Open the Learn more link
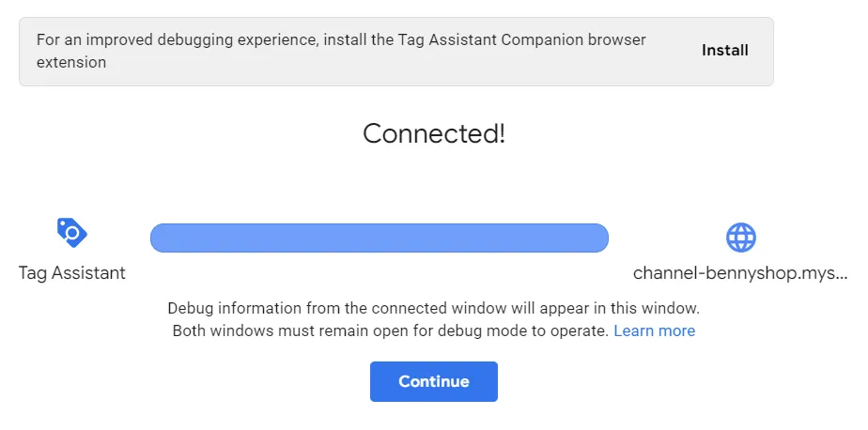 tap(654, 330)
